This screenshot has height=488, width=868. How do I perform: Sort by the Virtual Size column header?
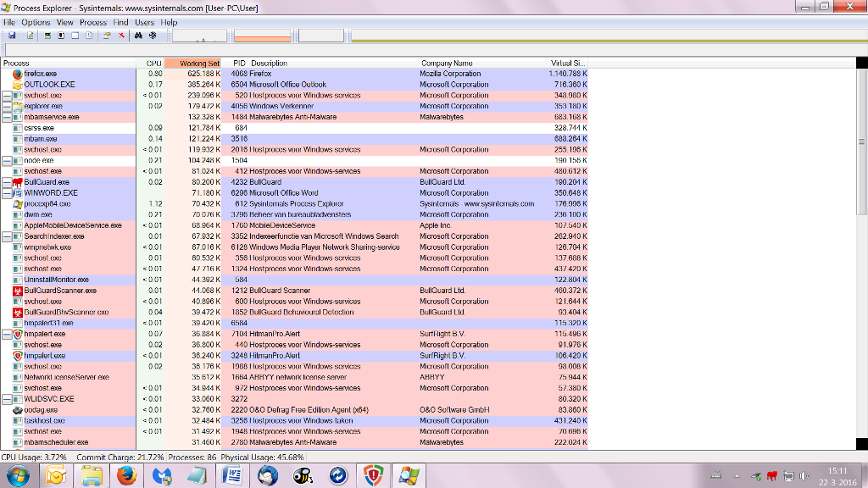click(x=567, y=63)
